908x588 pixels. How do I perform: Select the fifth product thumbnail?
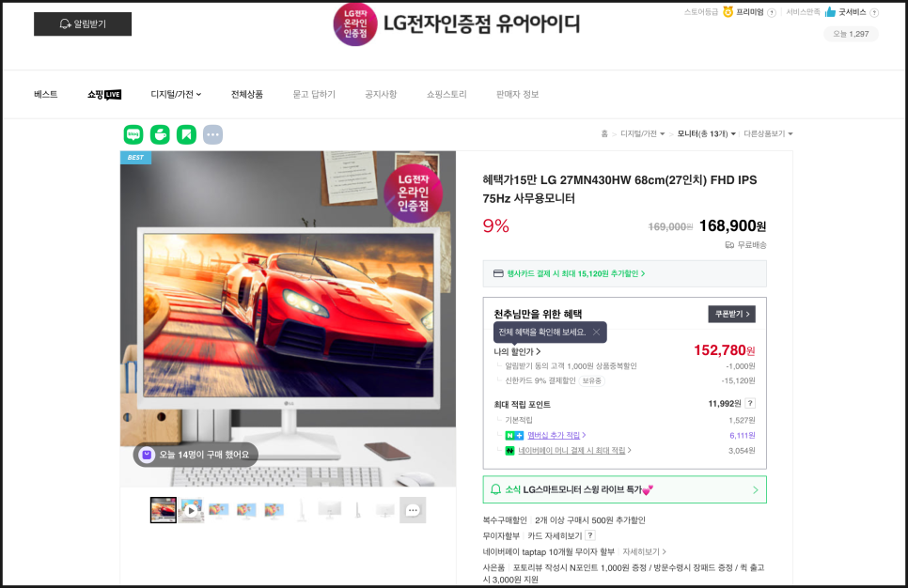274,510
